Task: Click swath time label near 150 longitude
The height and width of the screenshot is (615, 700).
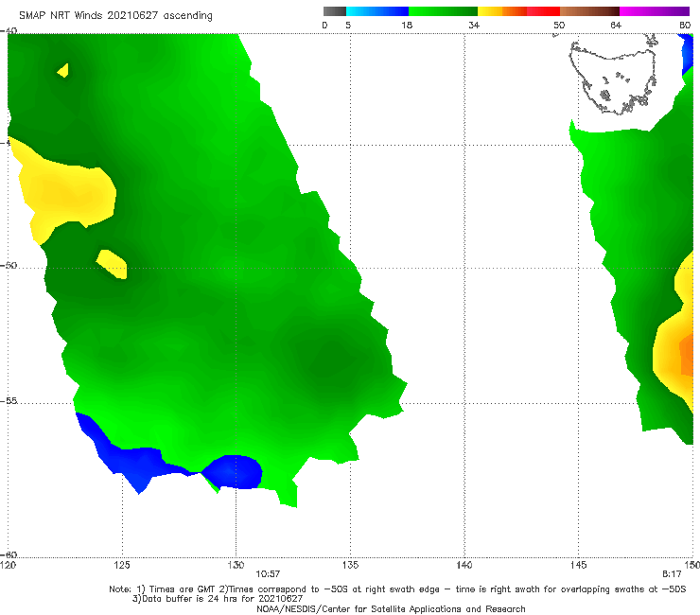Action: click(x=672, y=574)
